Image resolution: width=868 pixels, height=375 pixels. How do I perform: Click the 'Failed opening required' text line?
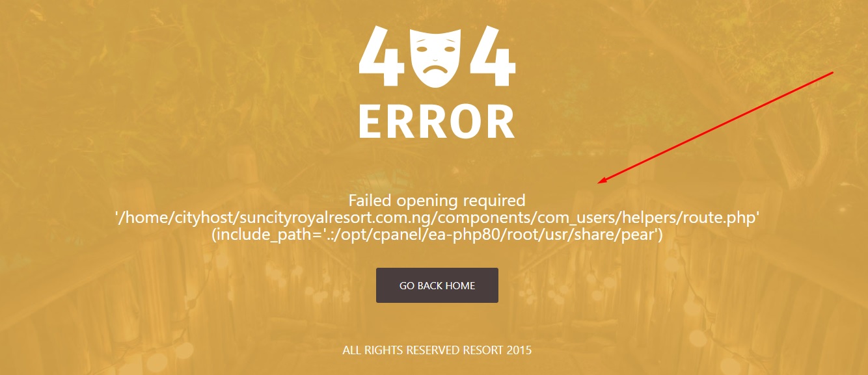437,200
